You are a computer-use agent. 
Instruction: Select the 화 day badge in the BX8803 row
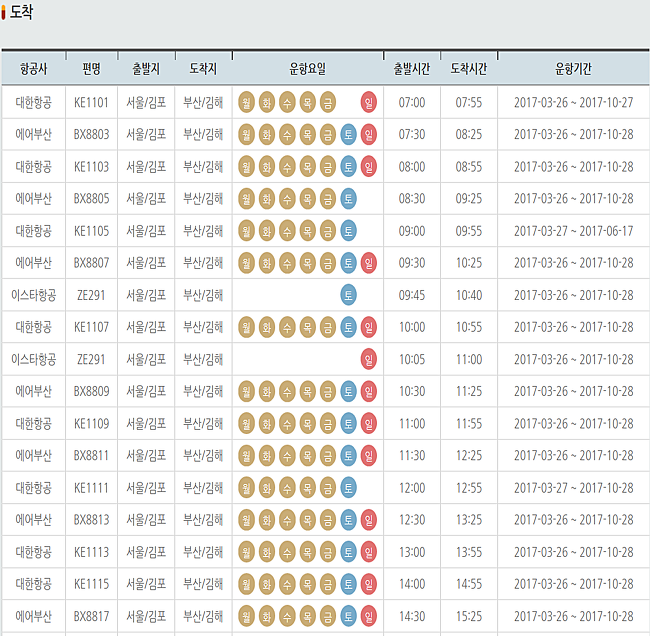click(x=267, y=134)
